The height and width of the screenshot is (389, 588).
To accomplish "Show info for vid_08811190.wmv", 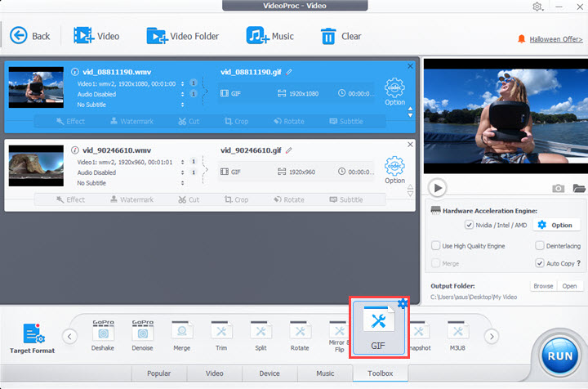I will 75,72.
